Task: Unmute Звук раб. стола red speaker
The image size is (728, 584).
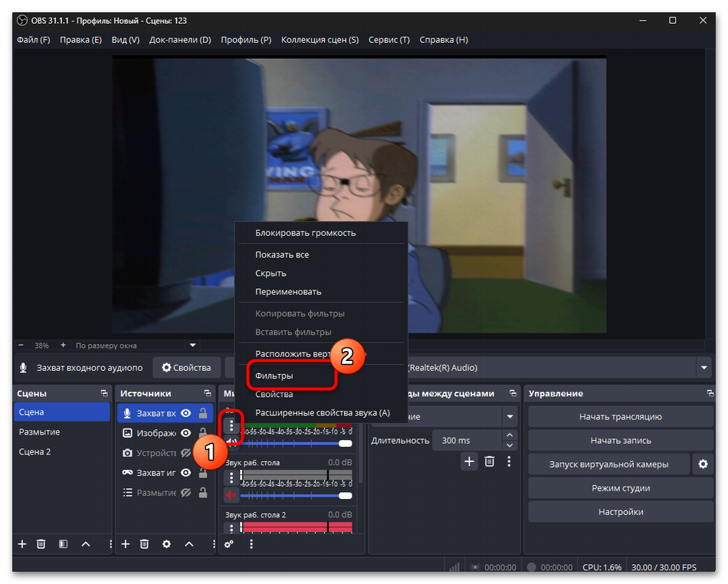Action: 231,495
